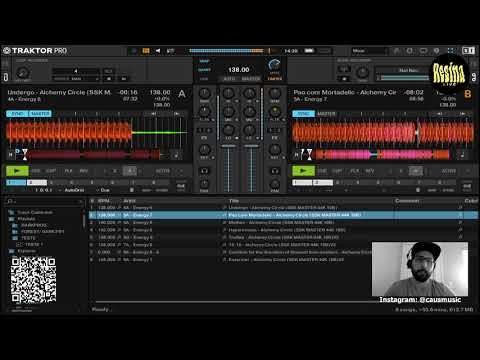
Task: Open Loop Recorder source dropdown
Action: pos(76,79)
